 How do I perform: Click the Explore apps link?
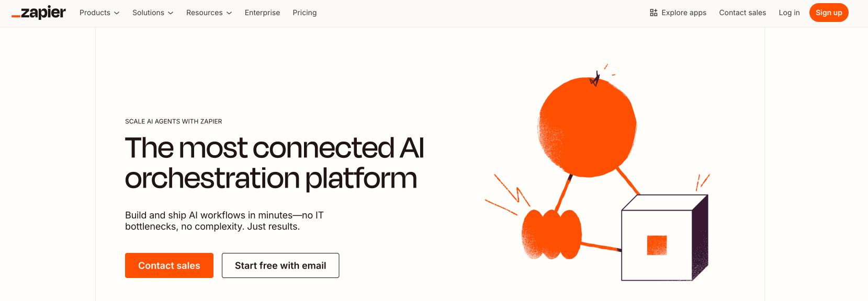tap(684, 13)
